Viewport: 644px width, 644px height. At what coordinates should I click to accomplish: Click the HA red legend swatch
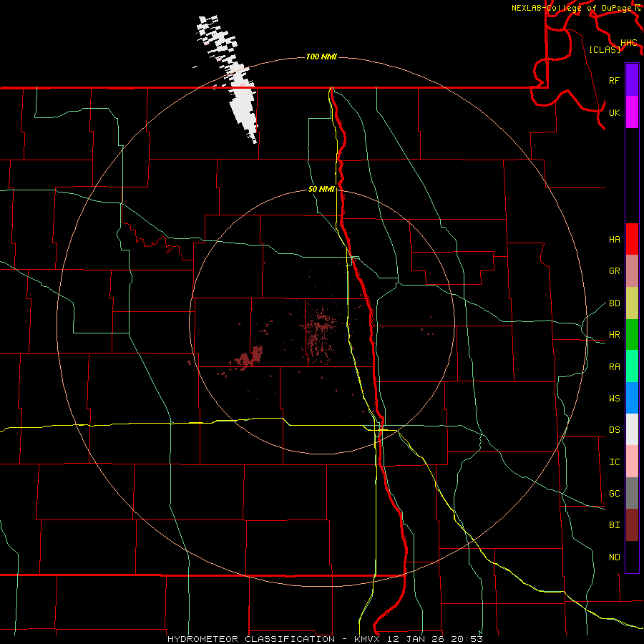[x=632, y=239]
